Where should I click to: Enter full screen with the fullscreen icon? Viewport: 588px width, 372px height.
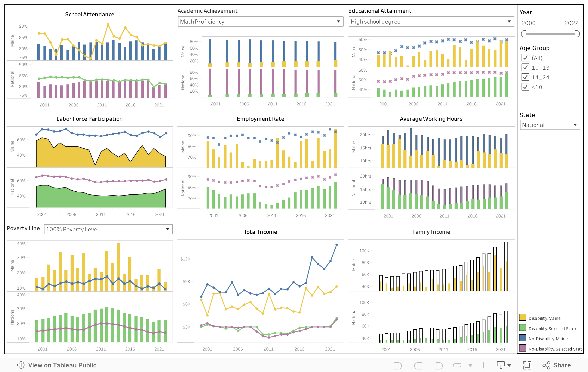pyautogui.click(x=527, y=365)
